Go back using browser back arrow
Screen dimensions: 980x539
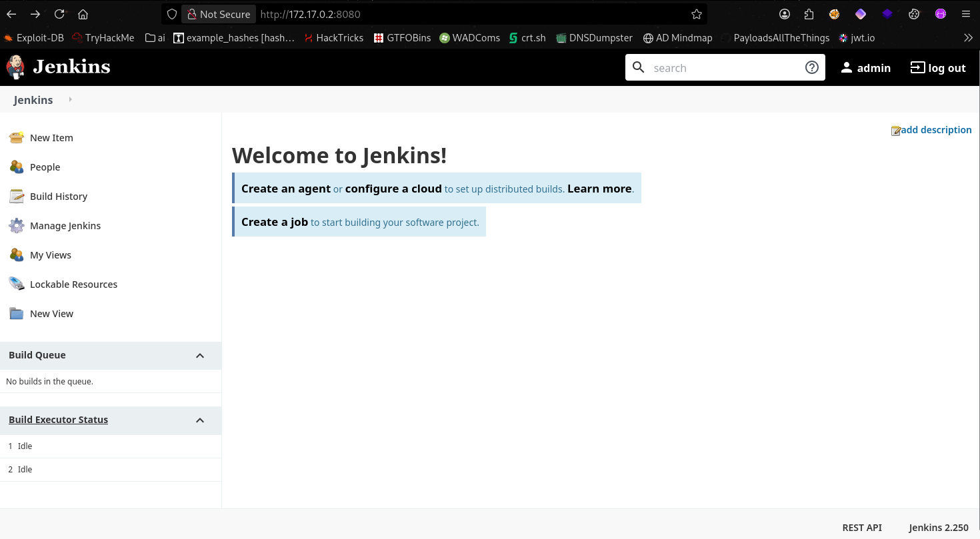point(11,14)
